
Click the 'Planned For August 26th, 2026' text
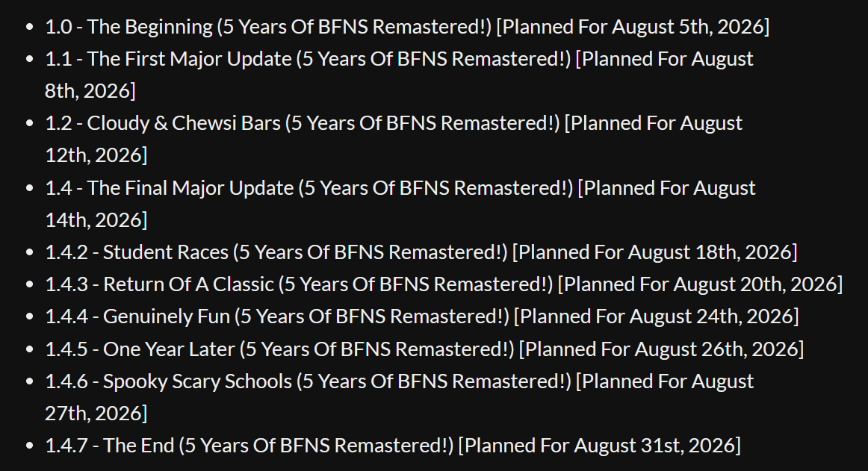(661, 349)
